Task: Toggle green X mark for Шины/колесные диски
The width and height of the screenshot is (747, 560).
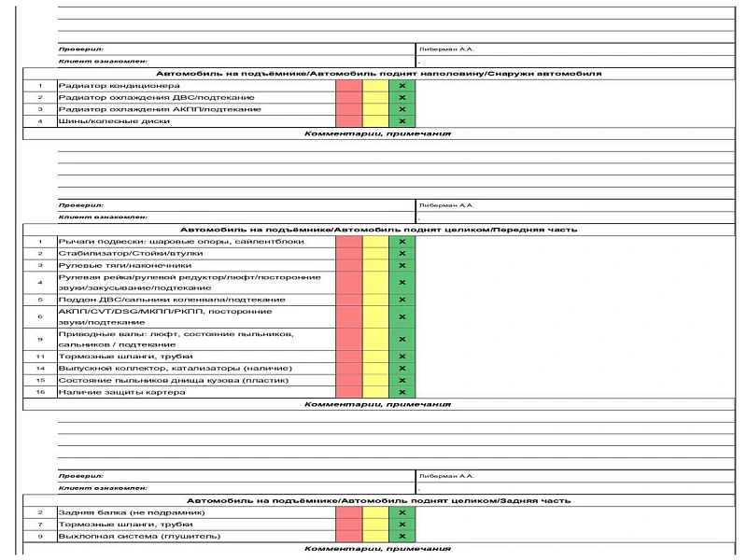Action: pos(402,120)
